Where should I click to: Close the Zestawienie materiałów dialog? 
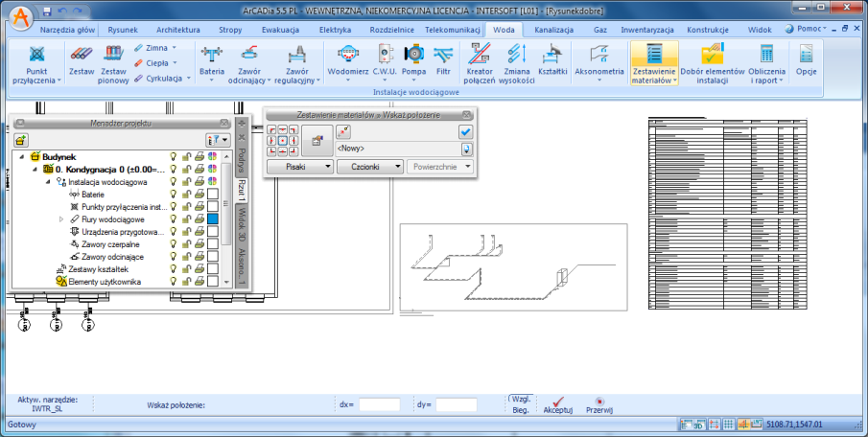point(467,114)
